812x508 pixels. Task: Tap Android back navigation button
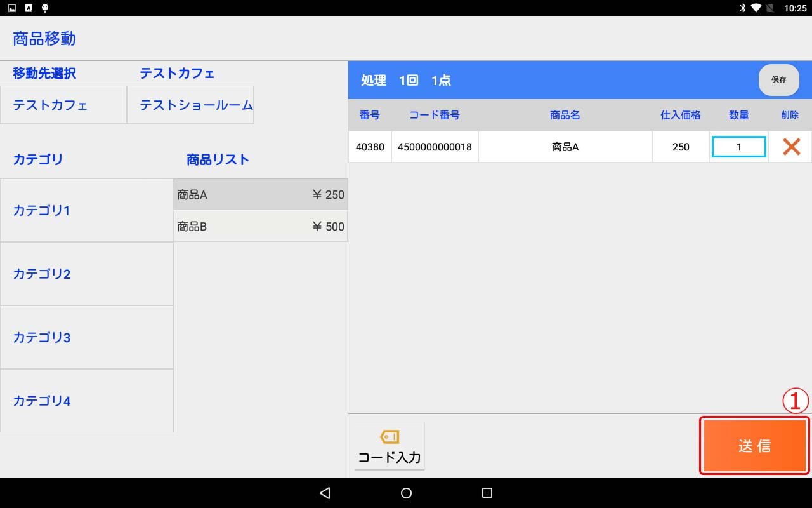[x=325, y=493]
